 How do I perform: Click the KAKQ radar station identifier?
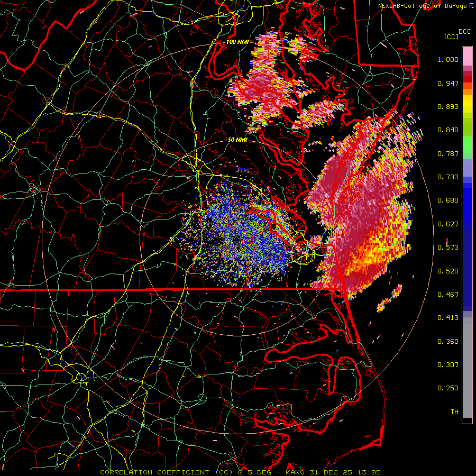click(296, 472)
